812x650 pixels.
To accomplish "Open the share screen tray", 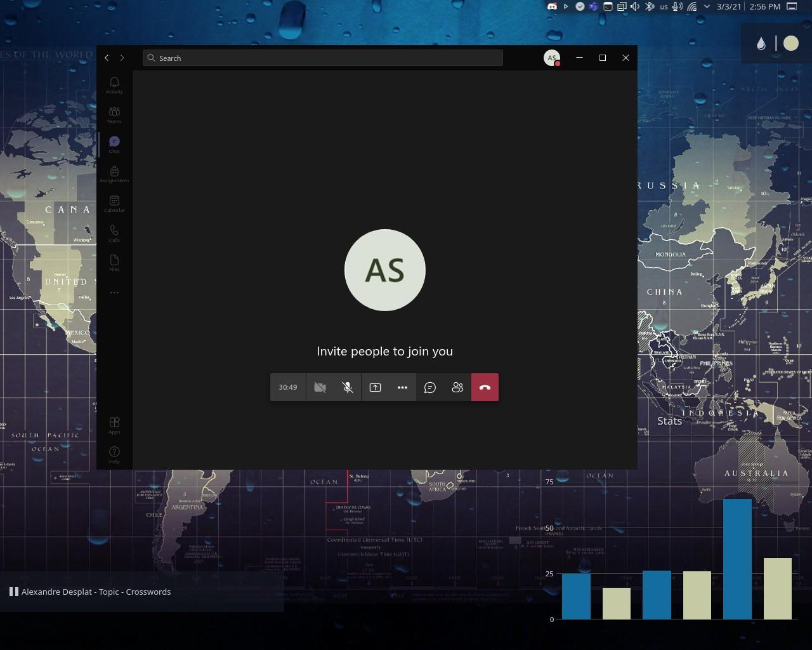I will click(375, 387).
